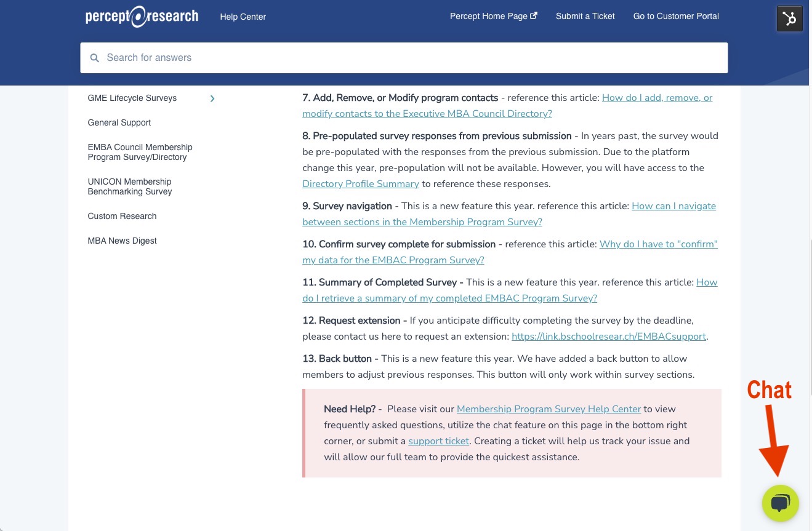Expand GME Lifecycle Surveys chevron
This screenshot has height=531, width=812.
(x=212, y=98)
